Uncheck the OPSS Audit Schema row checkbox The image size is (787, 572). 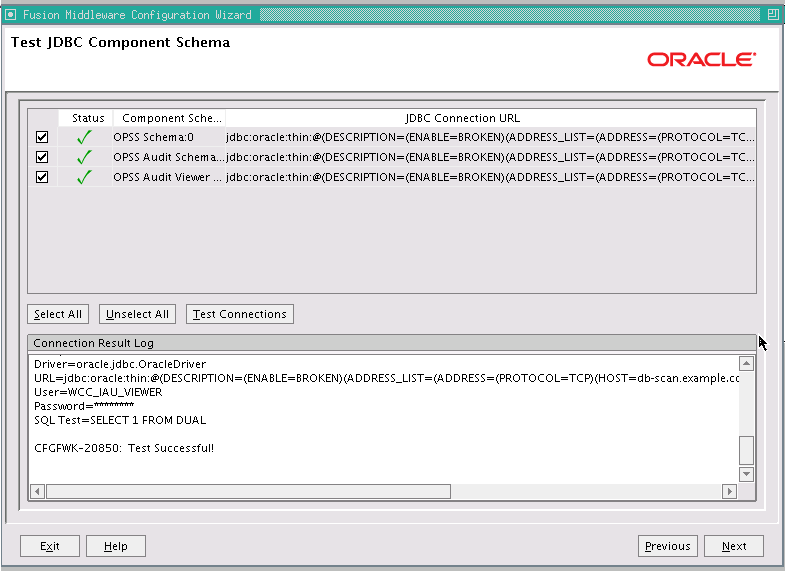click(x=42, y=157)
